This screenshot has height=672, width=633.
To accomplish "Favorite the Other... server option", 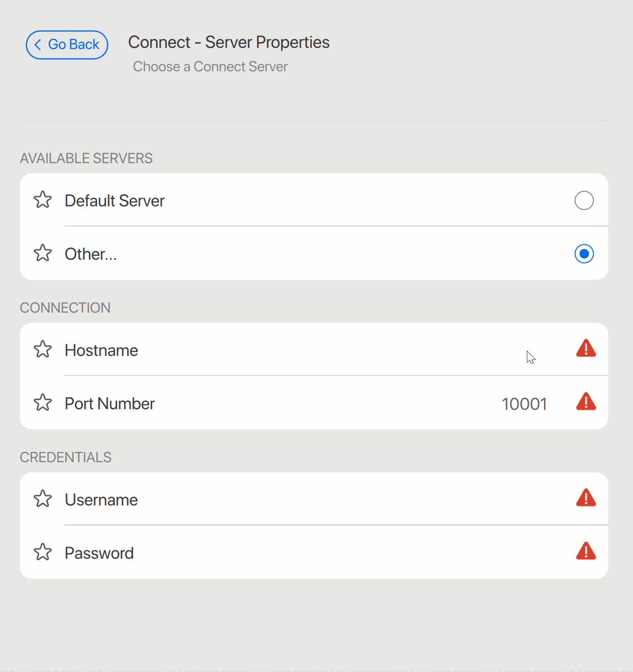I will (42, 253).
